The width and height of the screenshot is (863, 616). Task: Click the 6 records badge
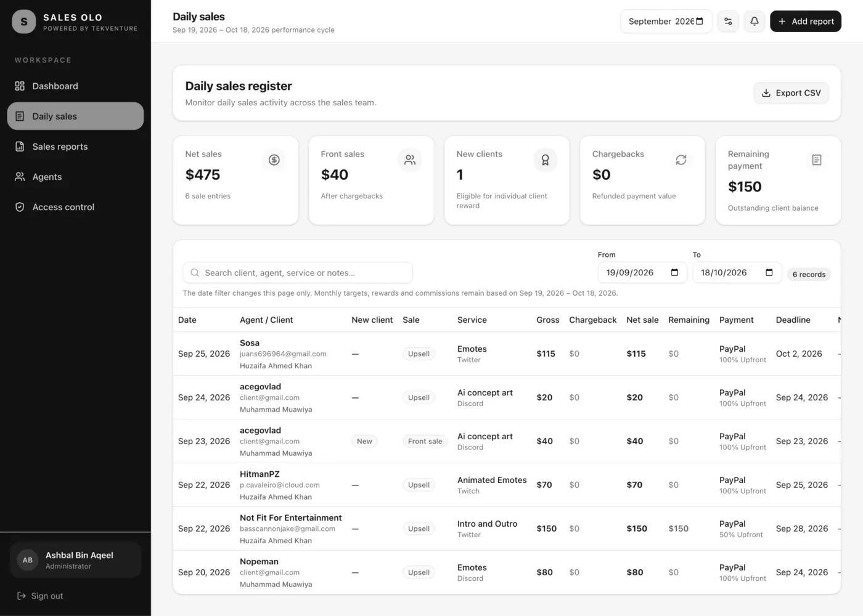point(809,275)
